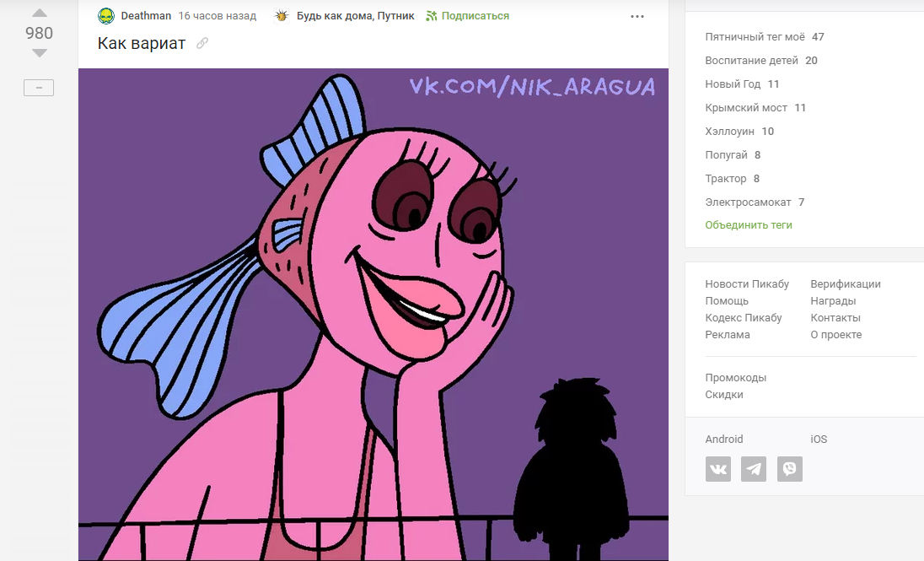Copy the post link via the chain icon
The height and width of the screenshot is (561, 924).
tap(202, 43)
